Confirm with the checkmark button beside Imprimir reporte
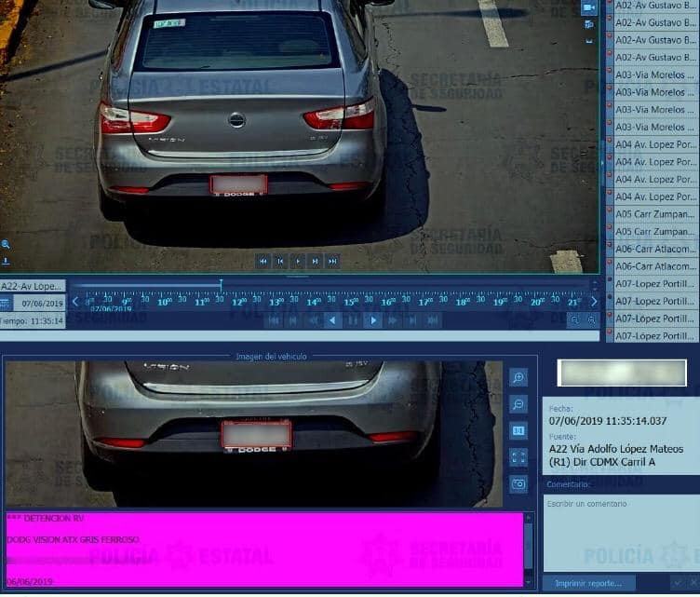700x597 pixels. pos(677,583)
